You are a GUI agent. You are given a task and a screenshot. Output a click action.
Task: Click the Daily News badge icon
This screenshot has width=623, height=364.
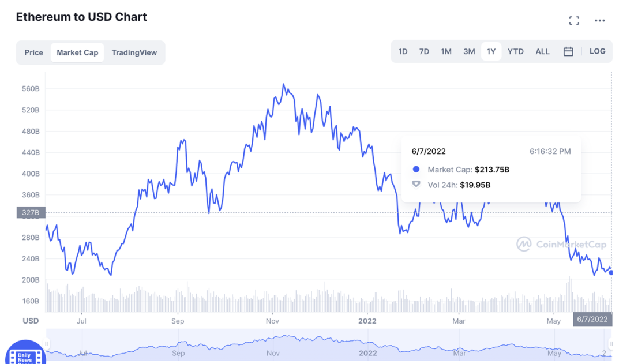[25, 355]
